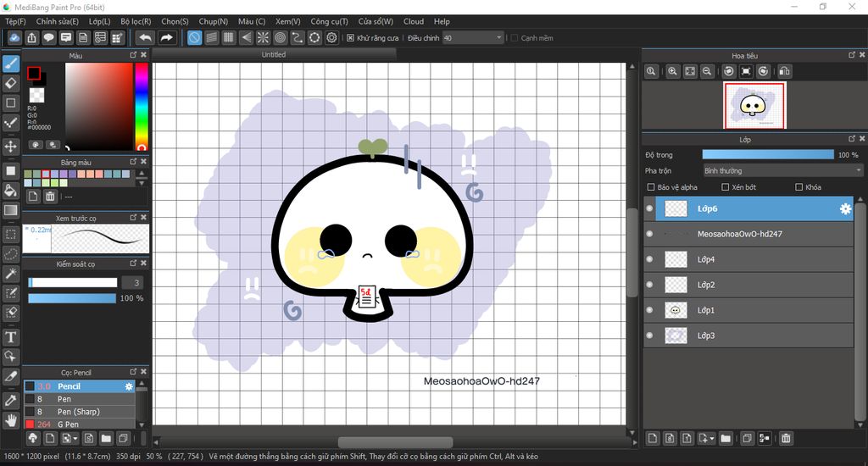
Task: Open the Tệp(F) menu
Action: pos(15,21)
